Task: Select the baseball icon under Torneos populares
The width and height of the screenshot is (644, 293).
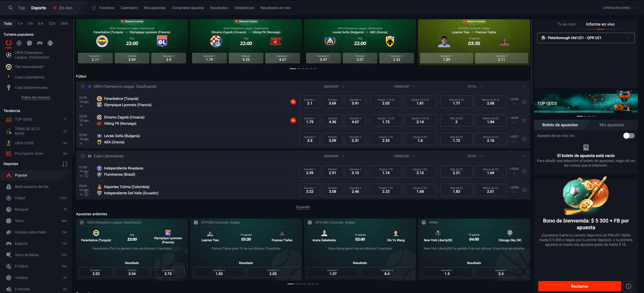Action: point(50,43)
